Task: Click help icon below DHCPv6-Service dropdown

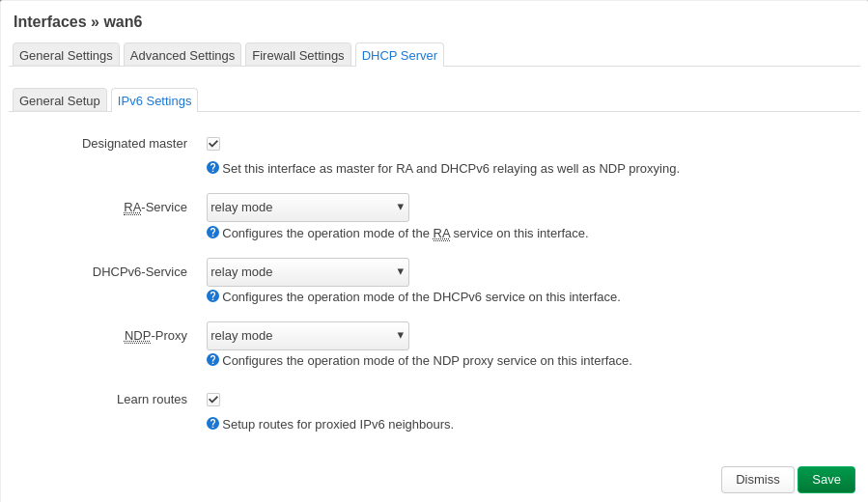Action: 212,296
